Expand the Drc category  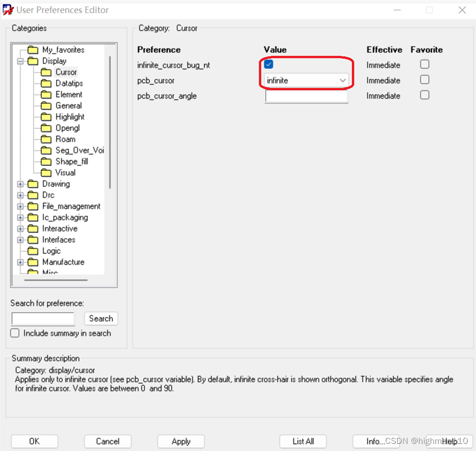pos(20,195)
